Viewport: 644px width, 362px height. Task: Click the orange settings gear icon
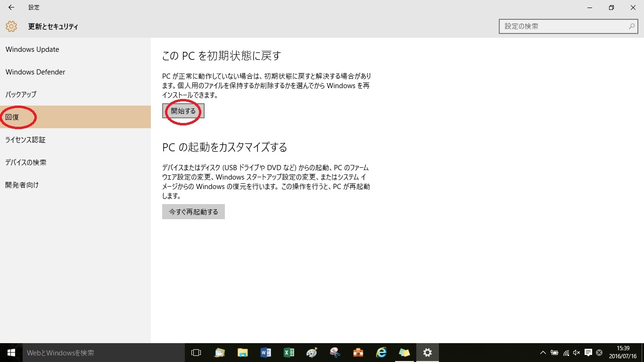11,26
